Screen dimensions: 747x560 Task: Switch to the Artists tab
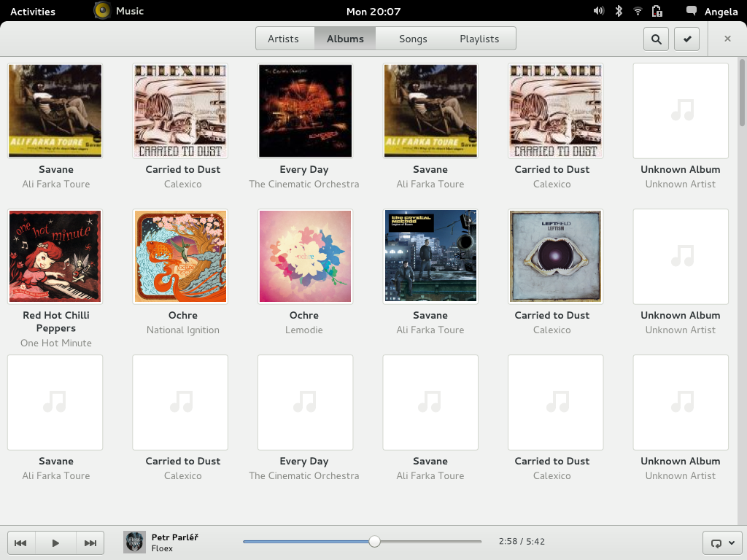[285, 39]
